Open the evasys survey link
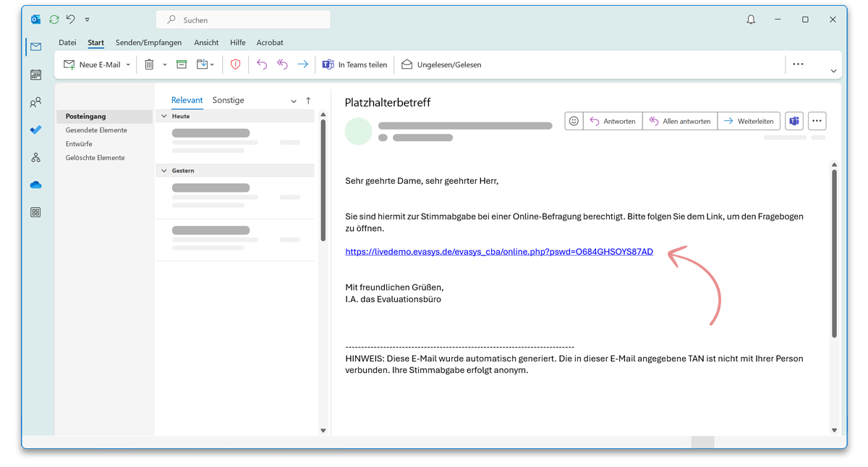 coord(499,252)
